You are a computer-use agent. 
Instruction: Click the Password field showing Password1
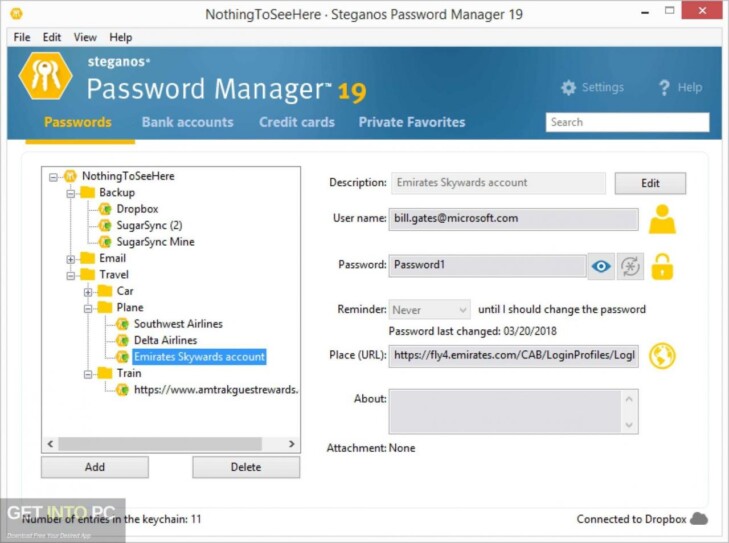pyautogui.click(x=487, y=265)
